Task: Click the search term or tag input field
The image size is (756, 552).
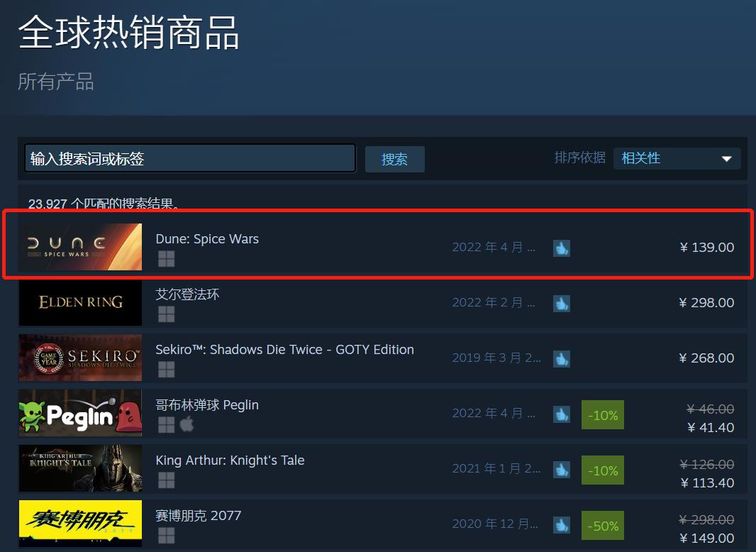Action: click(190, 158)
